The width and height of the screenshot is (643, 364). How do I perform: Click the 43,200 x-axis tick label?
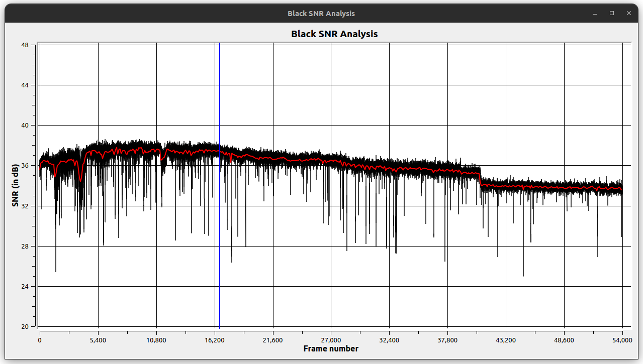click(506, 340)
